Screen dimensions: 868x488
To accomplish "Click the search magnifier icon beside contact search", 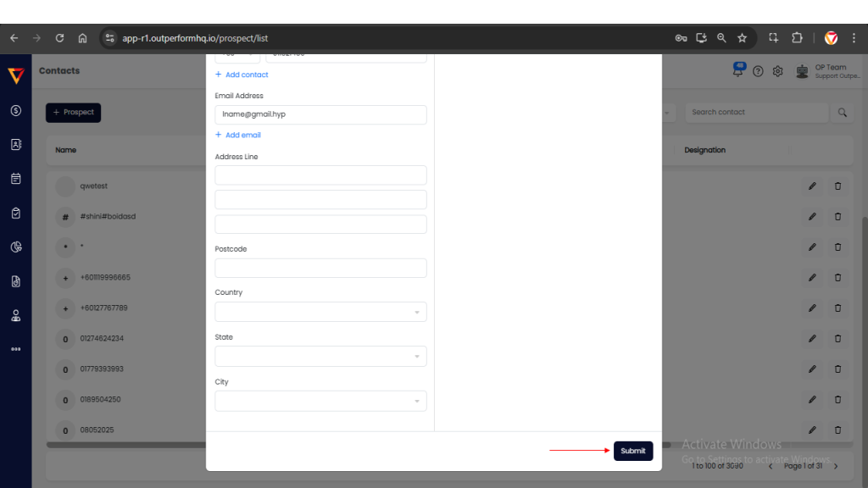I will tap(842, 112).
